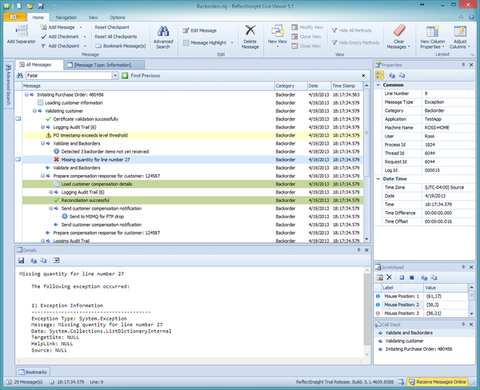Click save icon in Details panel

(21, 260)
